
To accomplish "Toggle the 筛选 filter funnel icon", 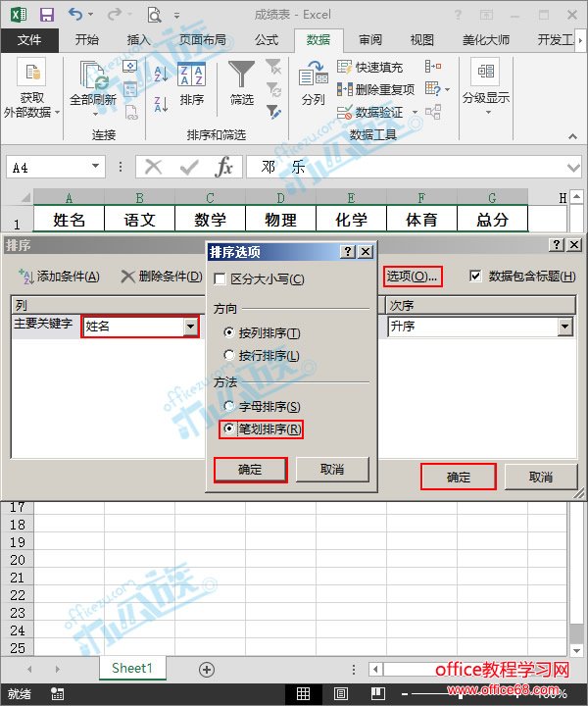I will (242, 75).
